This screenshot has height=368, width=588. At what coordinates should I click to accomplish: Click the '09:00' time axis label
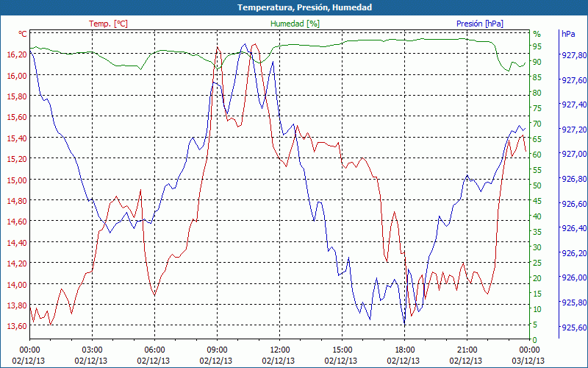[x=217, y=350]
